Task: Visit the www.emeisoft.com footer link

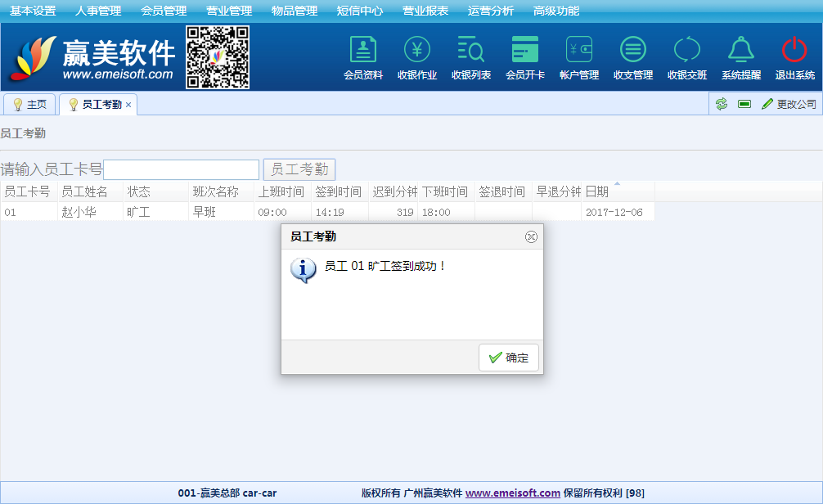Action: tap(513, 493)
